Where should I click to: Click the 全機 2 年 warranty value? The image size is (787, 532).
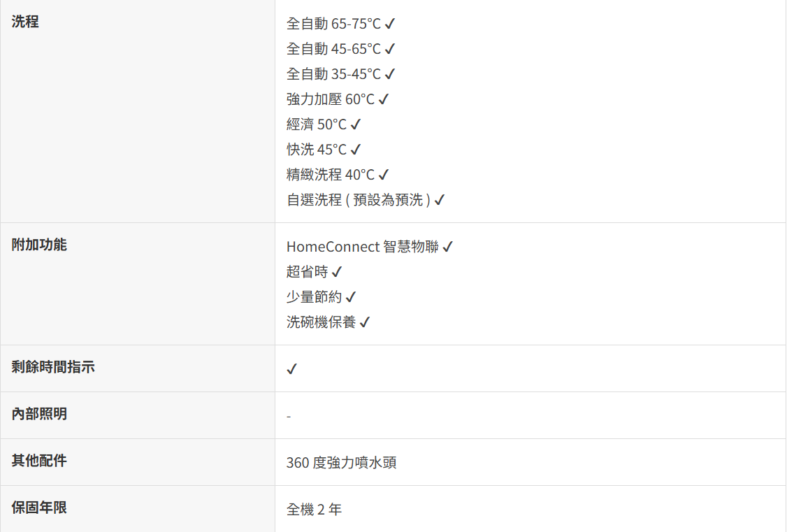point(314,510)
